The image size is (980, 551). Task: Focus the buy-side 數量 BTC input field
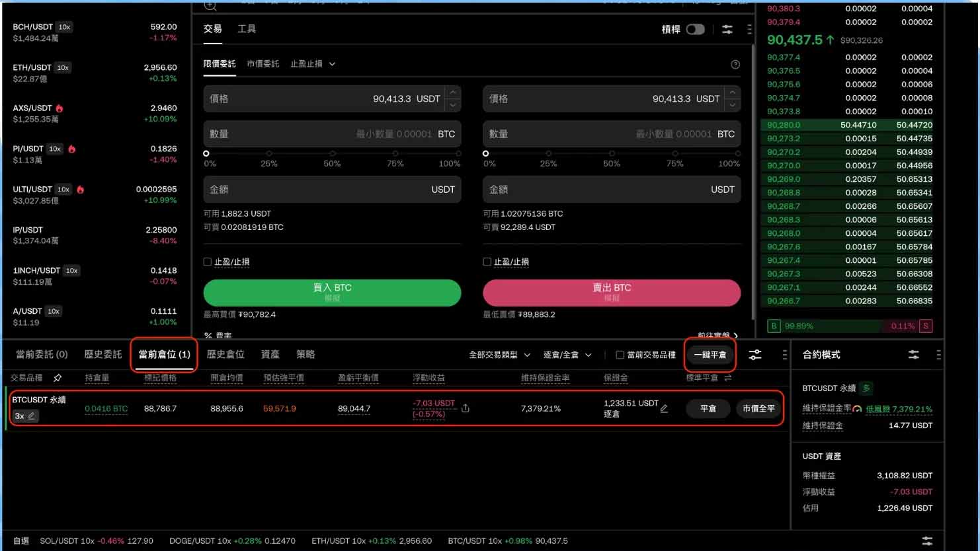coord(332,134)
